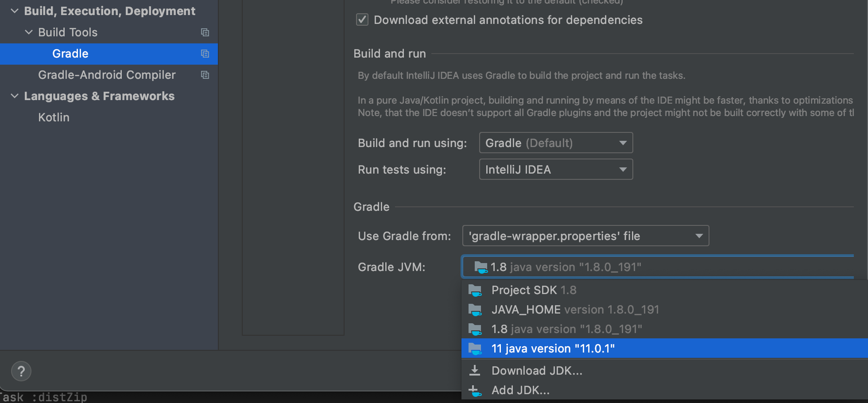Viewport: 868px width, 403px height.
Task: Open the Build and run using dropdown
Action: pos(556,143)
